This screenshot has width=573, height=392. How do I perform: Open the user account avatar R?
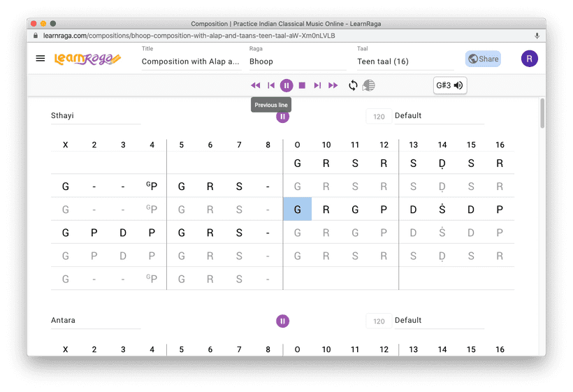pyautogui.click(x=529, y=59)
